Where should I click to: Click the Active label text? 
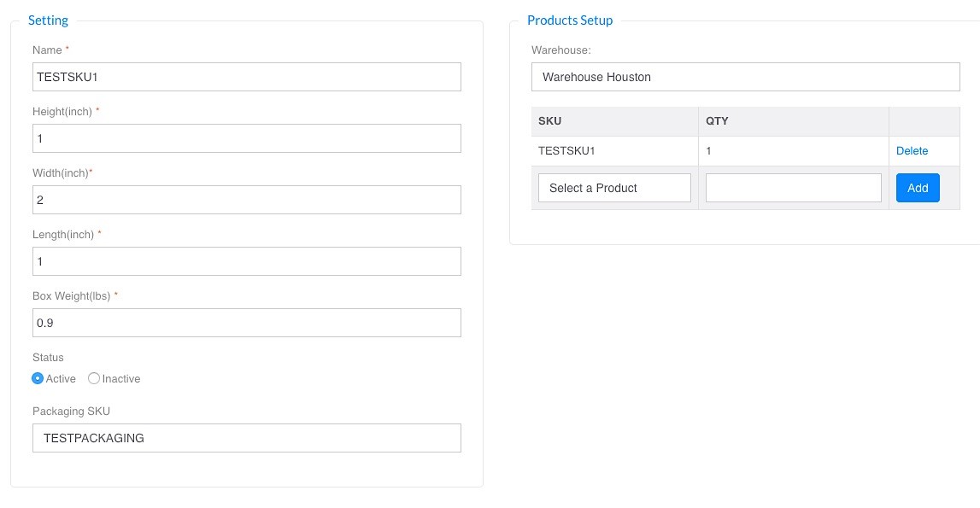[61, 379]
